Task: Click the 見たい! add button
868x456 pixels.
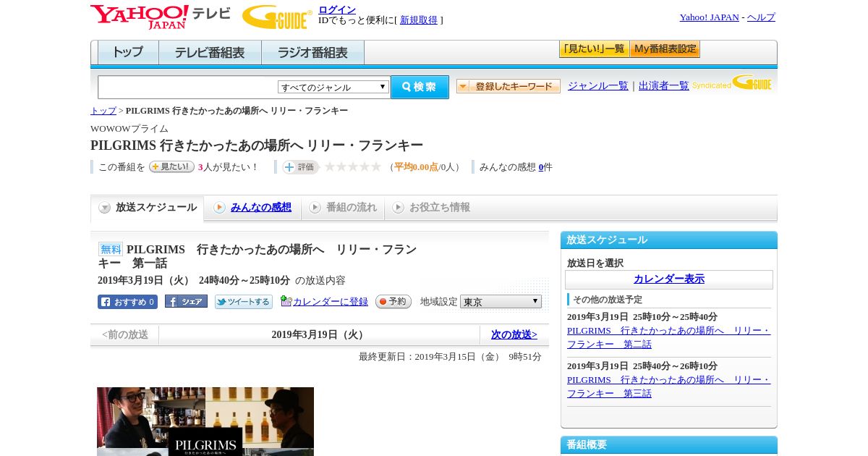Action: [x=171, y=166]
